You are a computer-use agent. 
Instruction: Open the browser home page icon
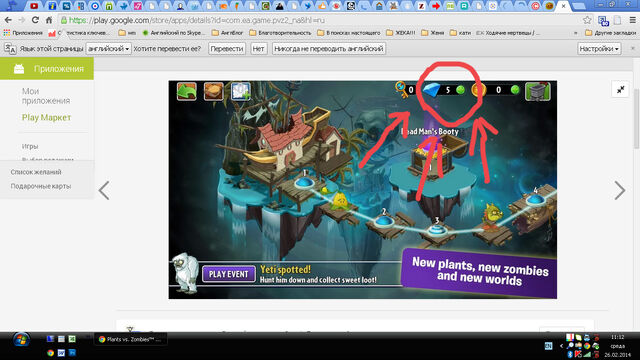[49, 20]
